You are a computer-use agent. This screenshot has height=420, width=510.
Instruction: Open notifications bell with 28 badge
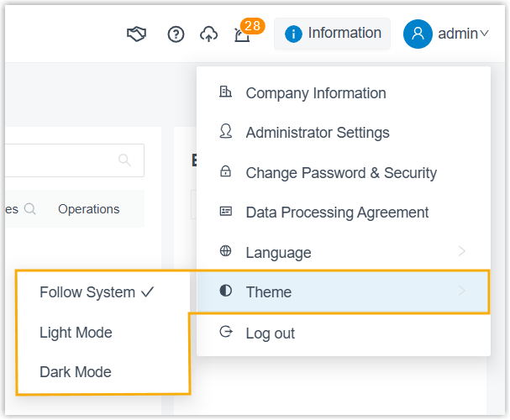242,35
